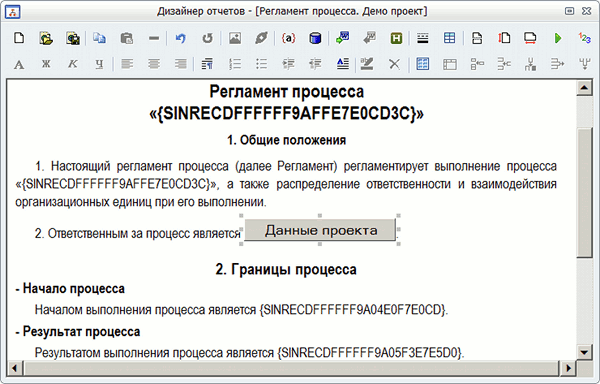
Task: Set landscape page orientation, horizontal arrow icon
Action: 530,38
